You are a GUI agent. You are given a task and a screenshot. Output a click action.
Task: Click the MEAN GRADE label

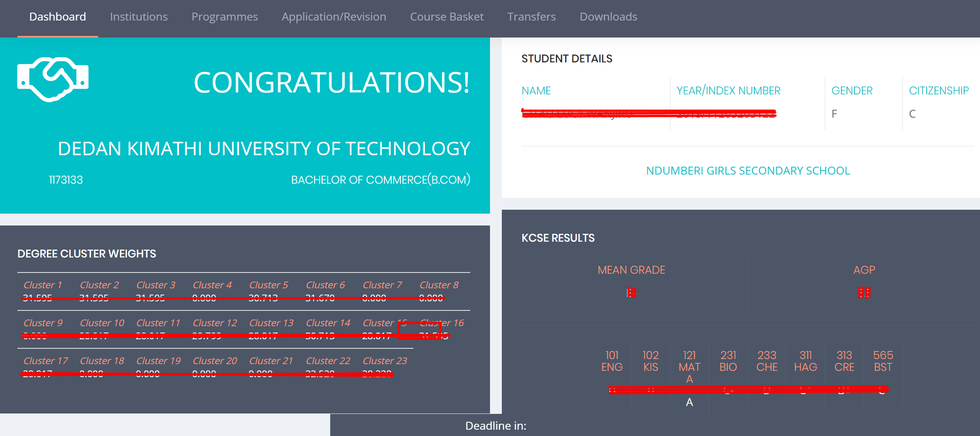(631, 270)
